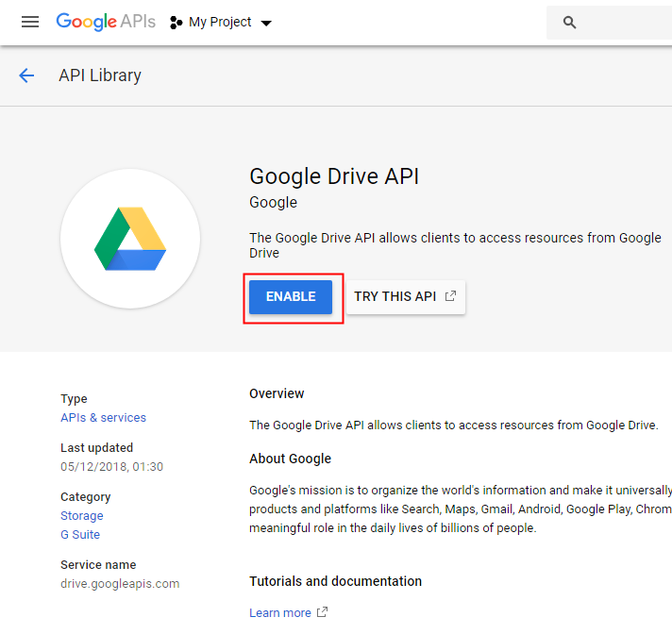This screenshot has height=634, width=672.
Task: Click external icon beside Learn more
Action: [322, 612]
